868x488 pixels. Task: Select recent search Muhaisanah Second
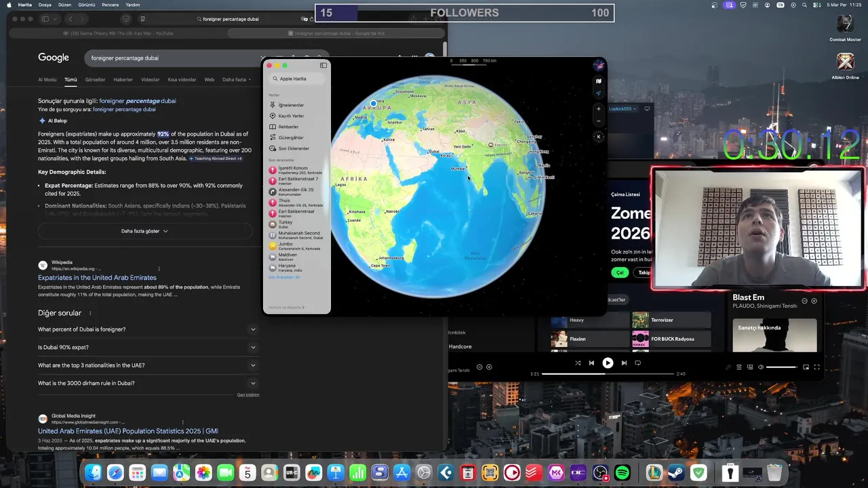tap(297, 235)
